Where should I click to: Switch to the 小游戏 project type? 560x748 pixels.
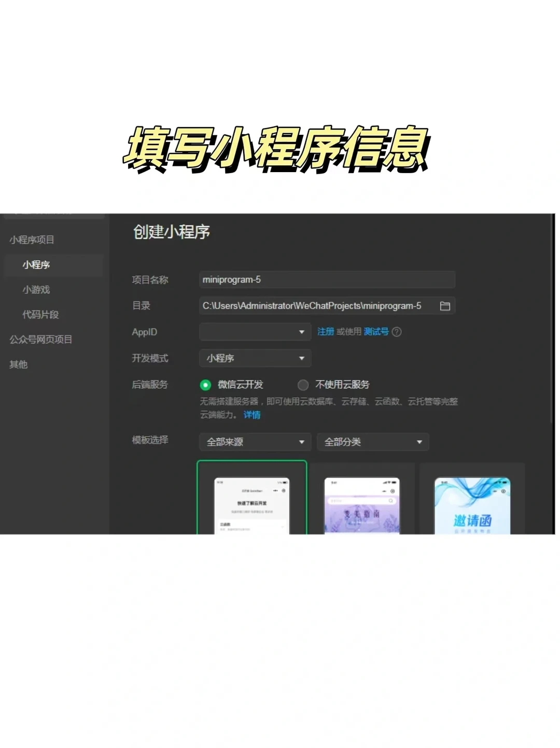tap(35, 290)
